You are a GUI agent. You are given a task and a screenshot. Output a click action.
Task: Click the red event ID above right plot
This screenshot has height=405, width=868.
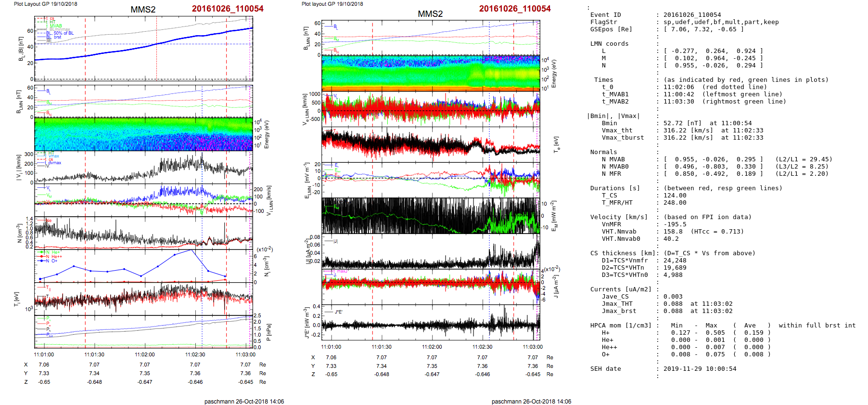click(x=514, y=9)
